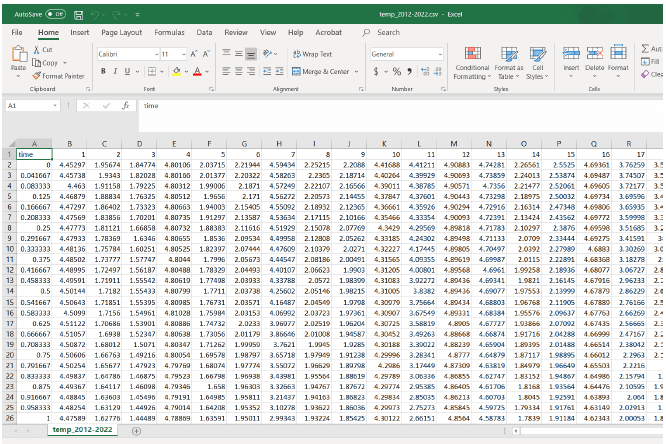Switch to the Page Layout tab
The image size is (666, 444).
pyautogui.click(x=121, y=32)
